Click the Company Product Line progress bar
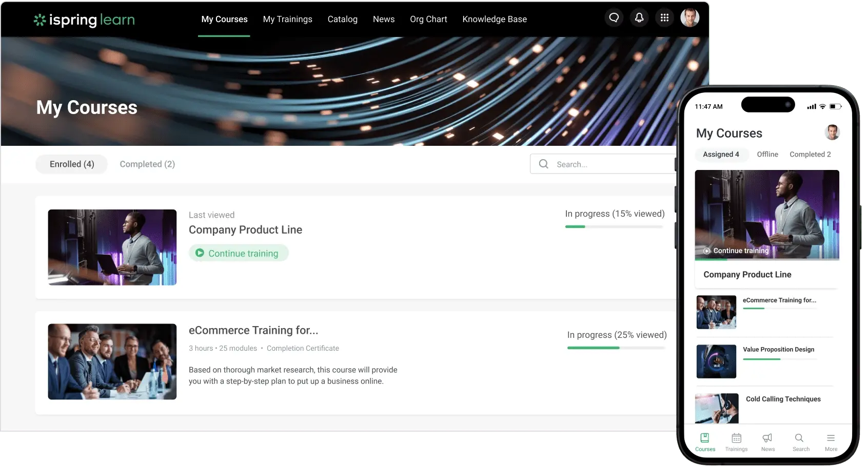This screenshot has width=868, height=476. pos(614,226)
